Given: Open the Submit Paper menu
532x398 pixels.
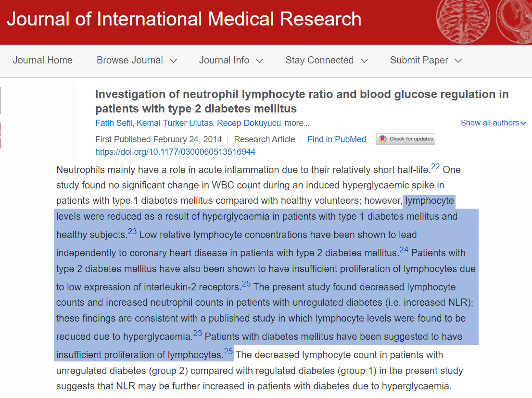Looking at the screenshot, I should (425, 60).
